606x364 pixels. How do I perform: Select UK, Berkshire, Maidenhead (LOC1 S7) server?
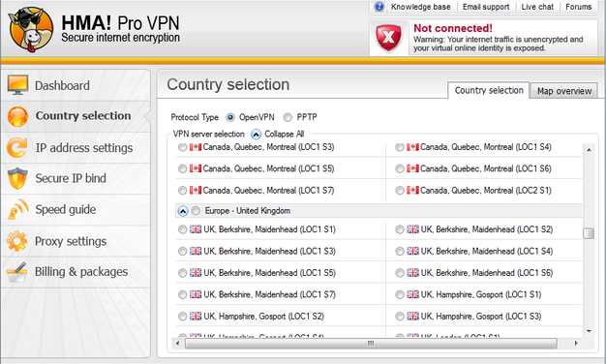182,294
